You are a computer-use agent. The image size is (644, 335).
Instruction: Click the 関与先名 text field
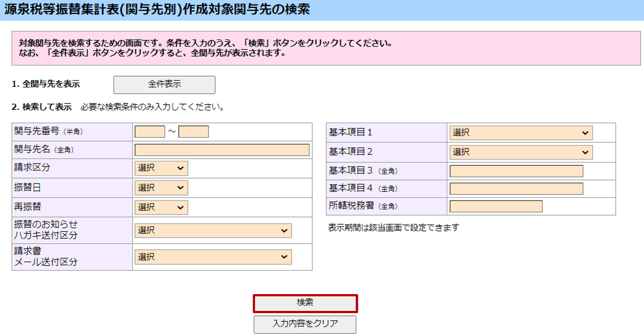click(x=222, y=150)
